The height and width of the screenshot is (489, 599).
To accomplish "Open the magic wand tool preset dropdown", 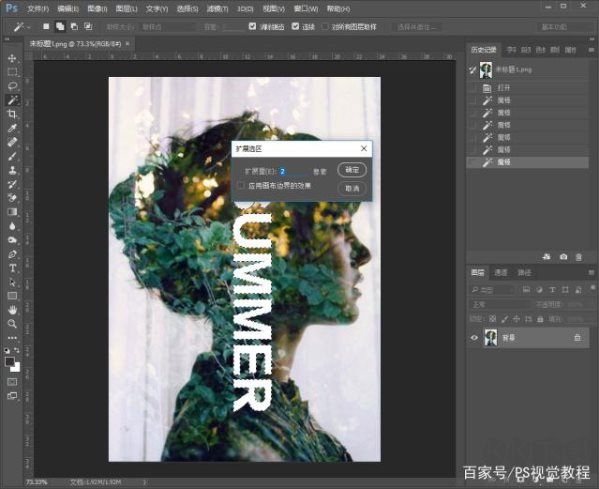I will 21,27.
